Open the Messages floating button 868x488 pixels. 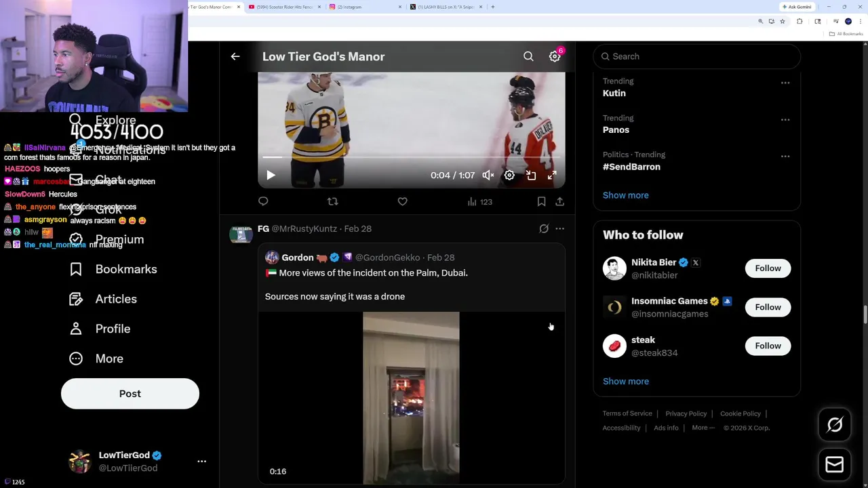(835, 465)
